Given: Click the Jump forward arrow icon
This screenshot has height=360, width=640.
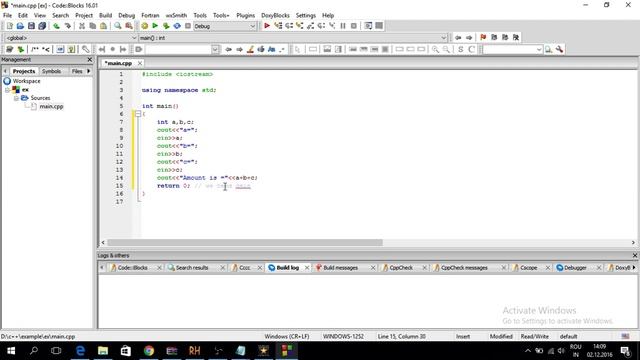Looking at the screenshot, I should 469,37.
